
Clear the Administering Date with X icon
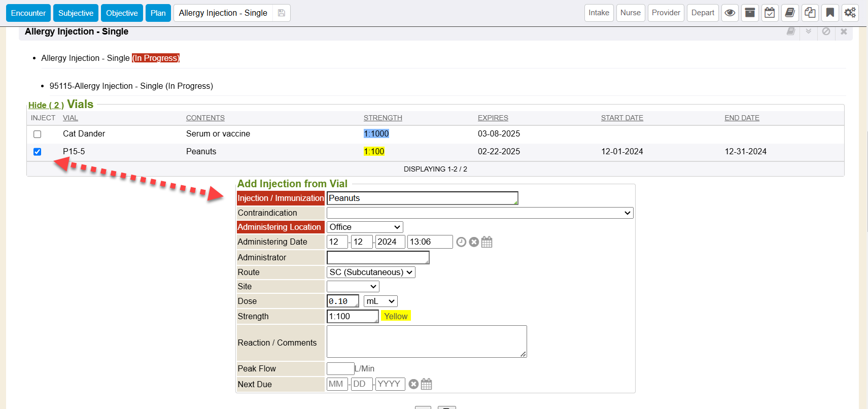pos(474,242)
